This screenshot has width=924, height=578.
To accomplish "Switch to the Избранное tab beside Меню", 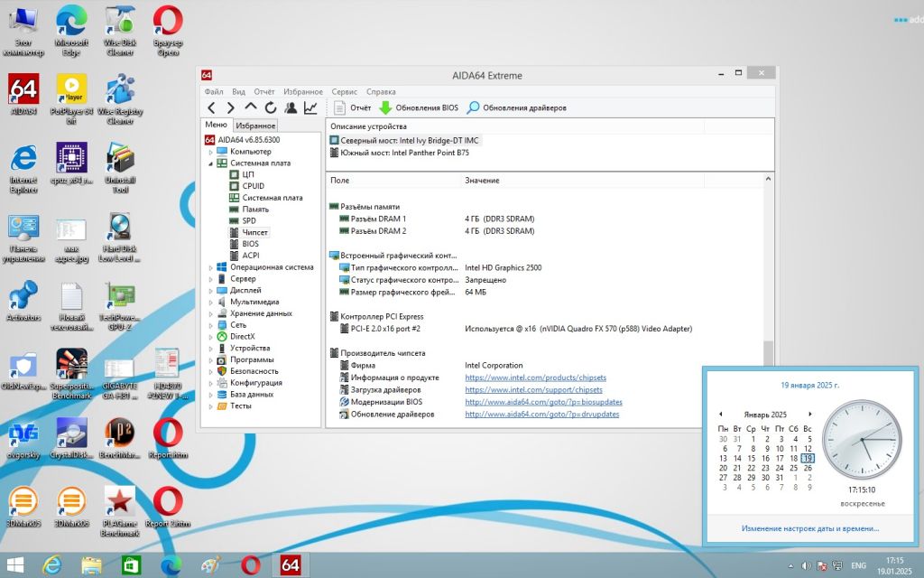I will coord(255,126).
